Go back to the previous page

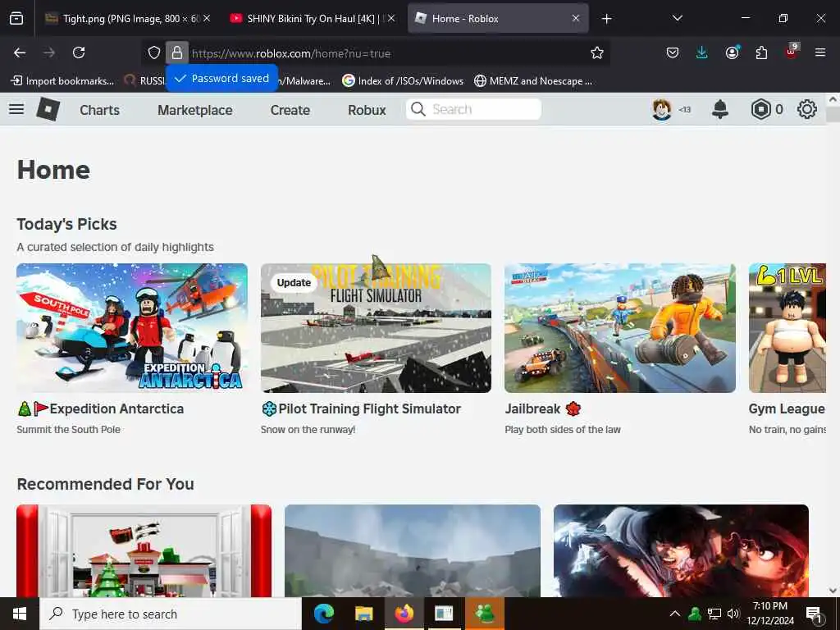click(20, 52)
